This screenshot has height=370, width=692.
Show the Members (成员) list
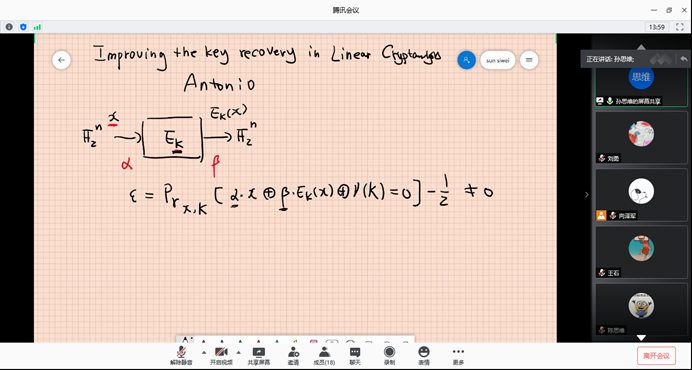tap(324, 356)
